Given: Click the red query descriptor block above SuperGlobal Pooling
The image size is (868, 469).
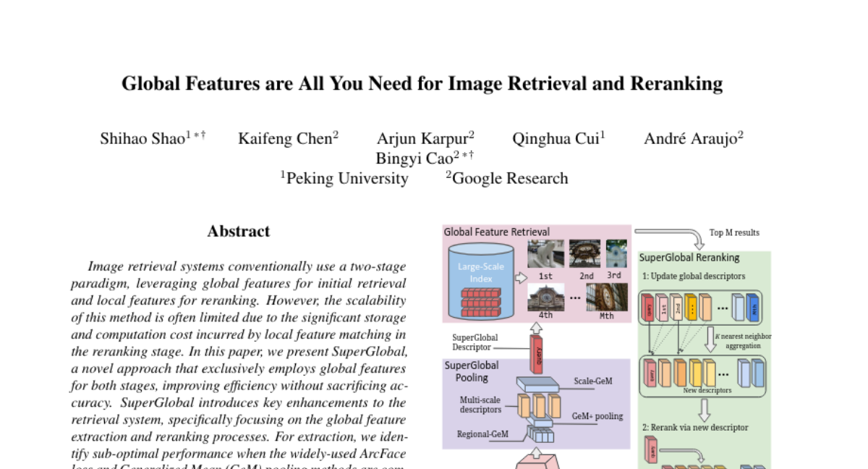Looking at the screenshot, I should (x=537, y=357).
